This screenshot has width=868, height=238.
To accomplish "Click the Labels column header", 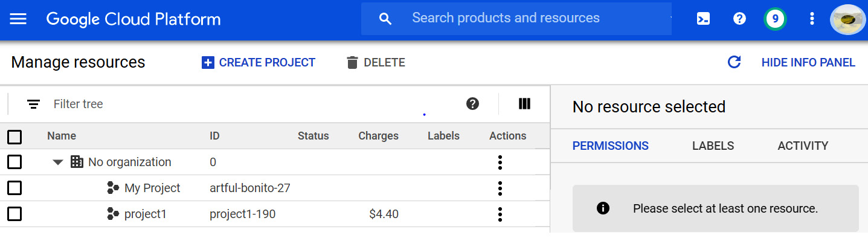I will coord(443,136).
